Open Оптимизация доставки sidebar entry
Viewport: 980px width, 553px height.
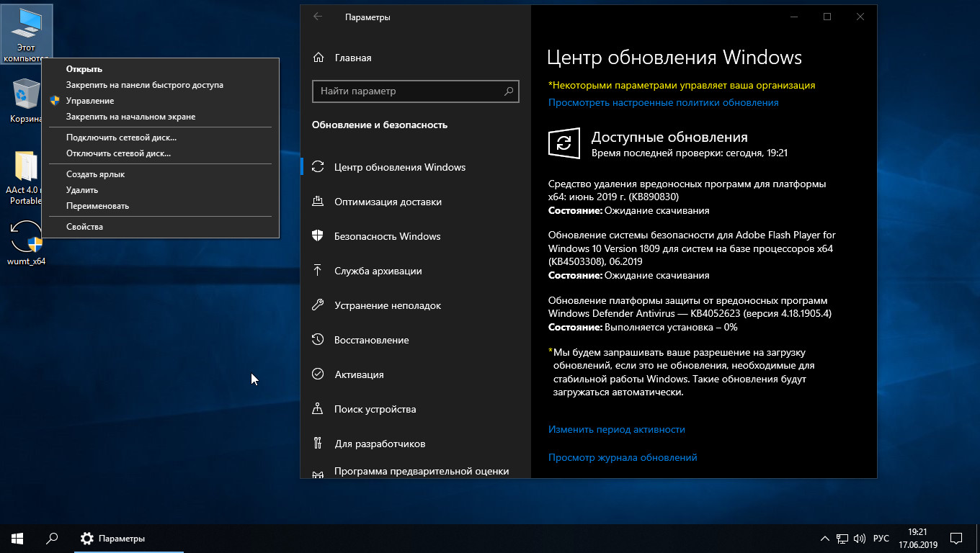416,202
